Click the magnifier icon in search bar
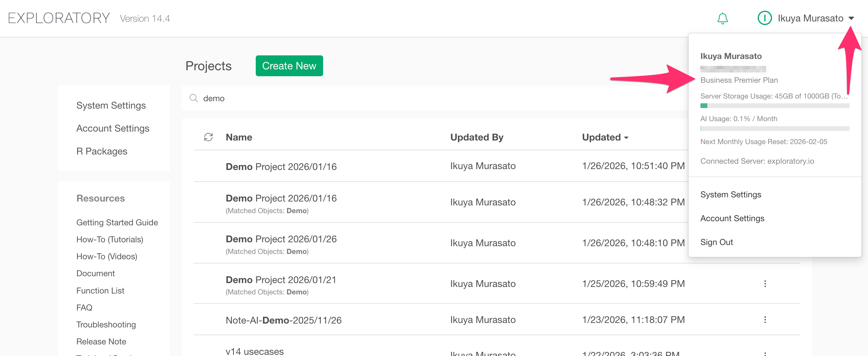Viewport: 868px width, 356px height. [194, 98]
